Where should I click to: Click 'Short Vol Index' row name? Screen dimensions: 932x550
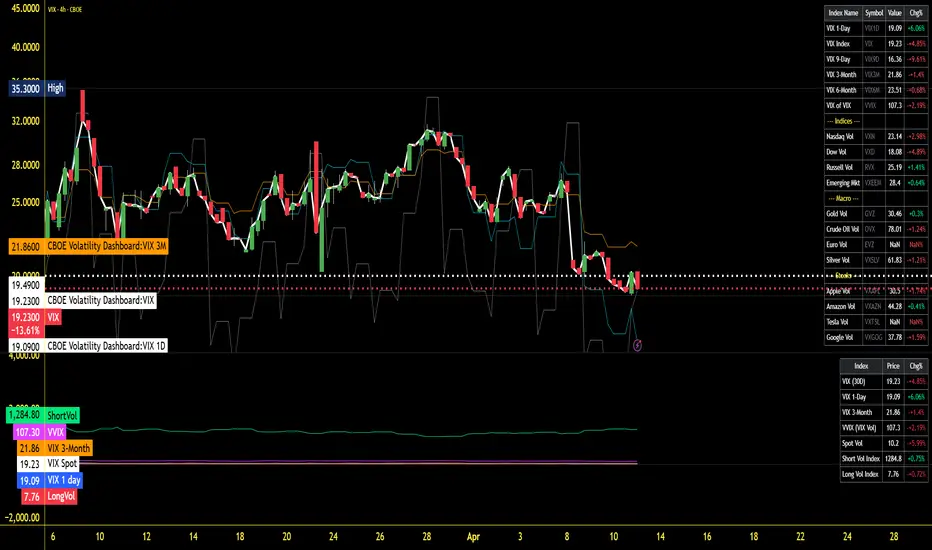[861, 459]
